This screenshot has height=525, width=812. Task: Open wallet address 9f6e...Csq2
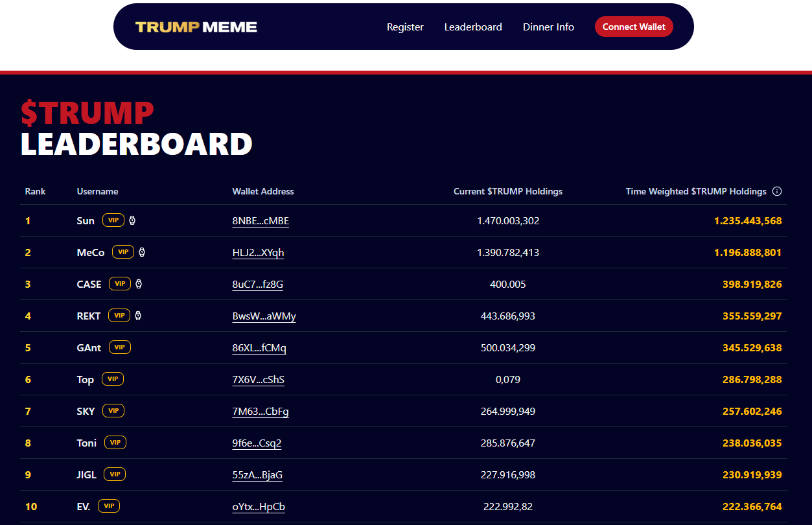coord(257,443)
